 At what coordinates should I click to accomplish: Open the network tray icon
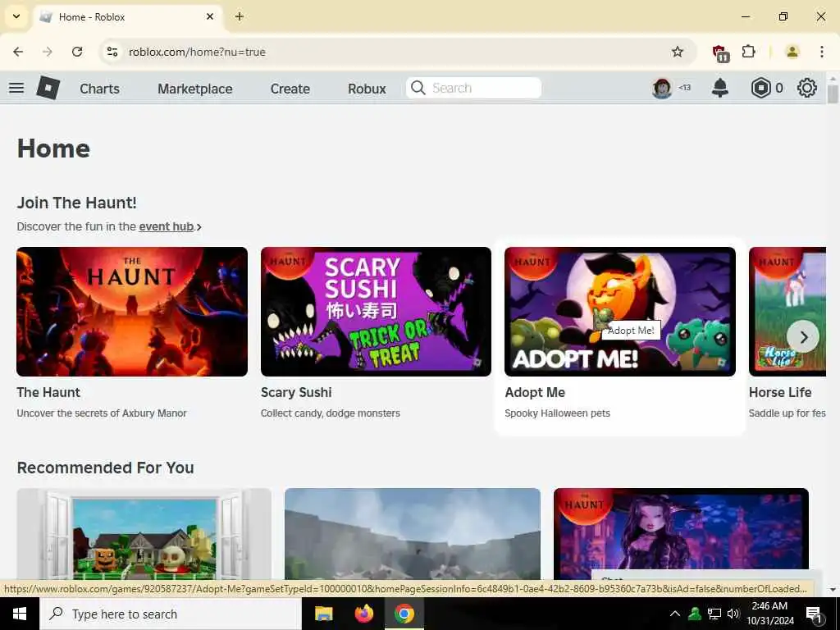[x=714, y=614]
